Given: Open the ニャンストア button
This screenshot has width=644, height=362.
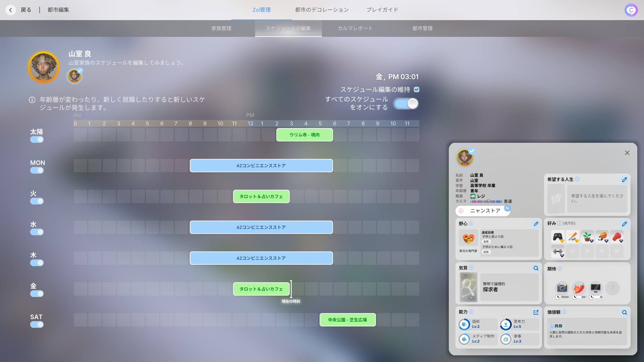Looking at the screenshot, I should pos(482,211).
